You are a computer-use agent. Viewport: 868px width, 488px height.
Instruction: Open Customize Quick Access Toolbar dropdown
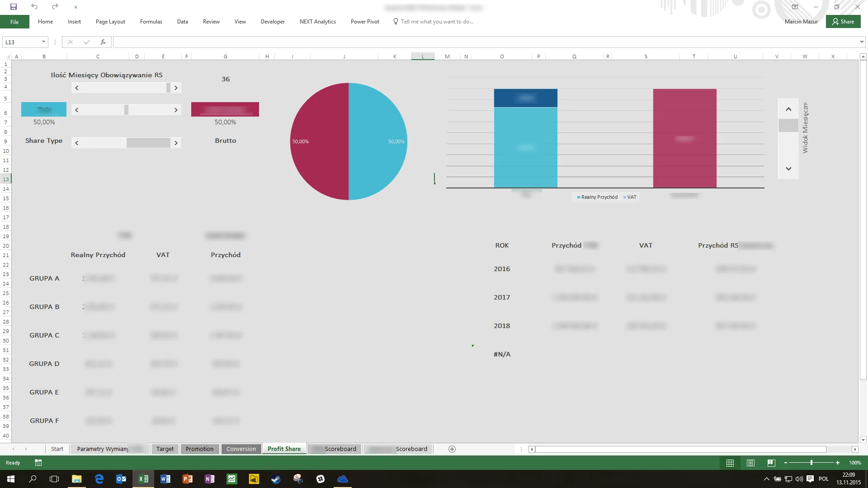(75, 7)
